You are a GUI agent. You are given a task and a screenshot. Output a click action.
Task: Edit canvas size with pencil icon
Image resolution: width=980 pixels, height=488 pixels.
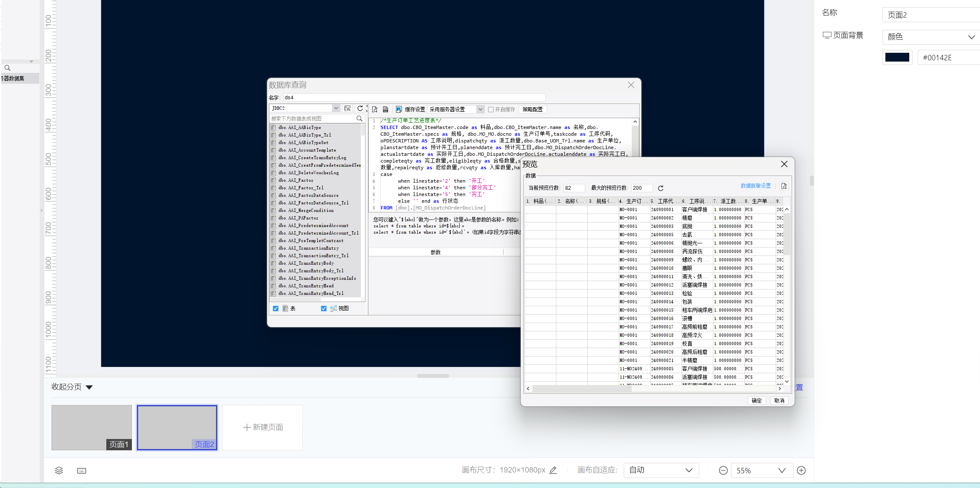(x=553, y=470)
